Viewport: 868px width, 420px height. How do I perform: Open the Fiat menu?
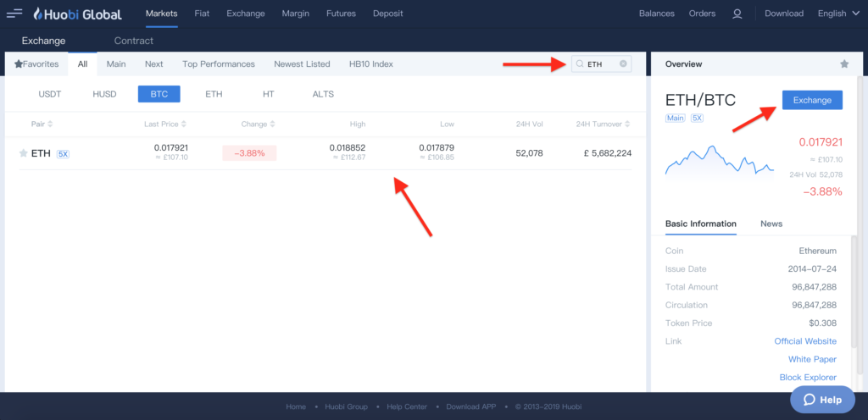202,14
